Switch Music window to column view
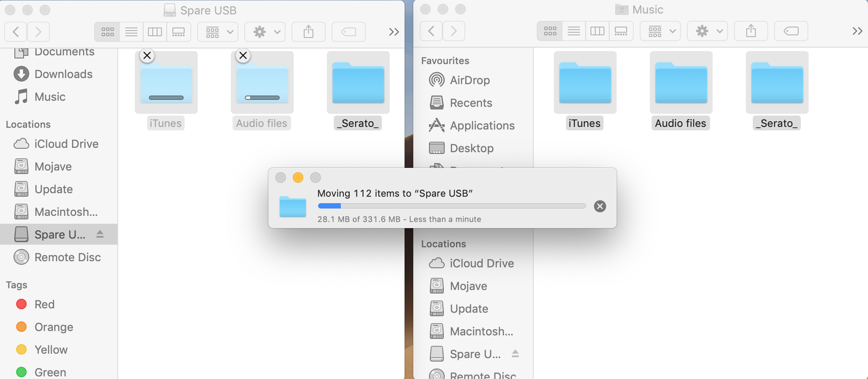The image size is (868, 379). pyautogui.click(x=597, y=31)
